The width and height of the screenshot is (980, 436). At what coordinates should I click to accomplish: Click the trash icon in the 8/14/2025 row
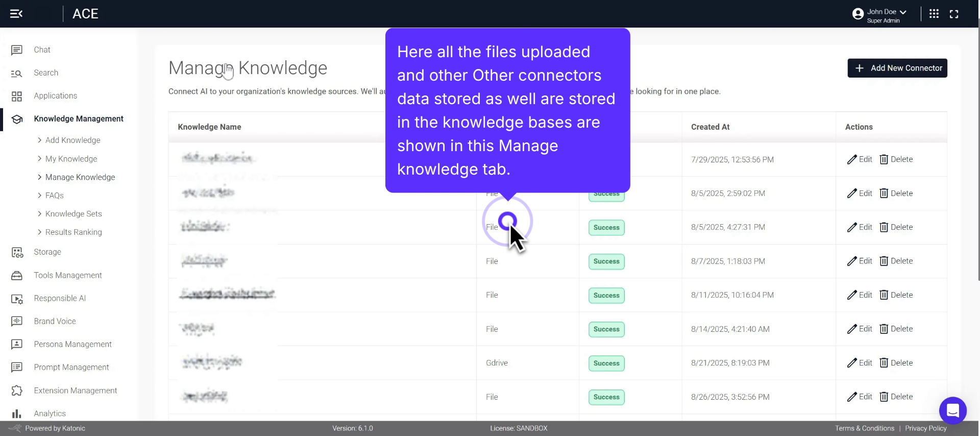884,329
